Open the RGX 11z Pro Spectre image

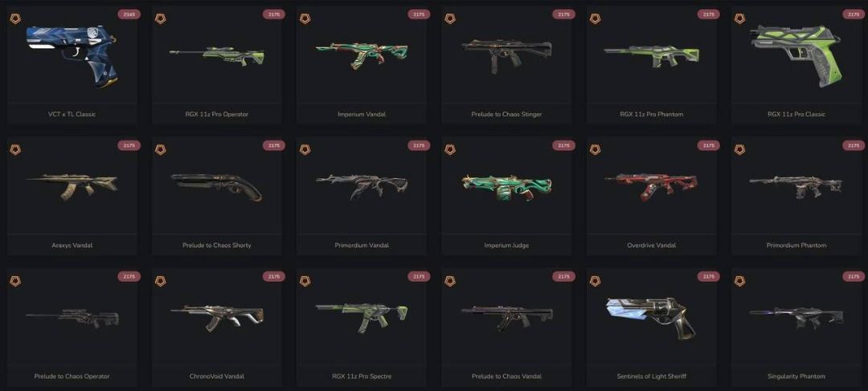tap(362, 317)
